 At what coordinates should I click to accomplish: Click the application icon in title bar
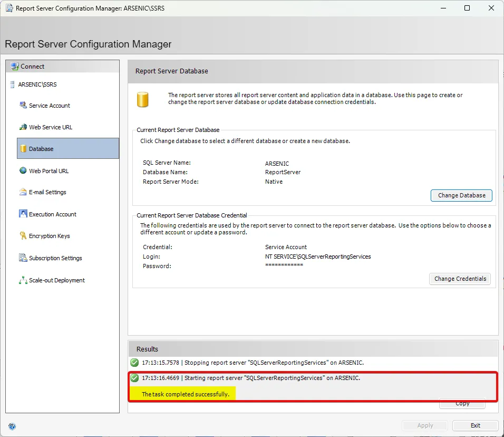[9, 8]
